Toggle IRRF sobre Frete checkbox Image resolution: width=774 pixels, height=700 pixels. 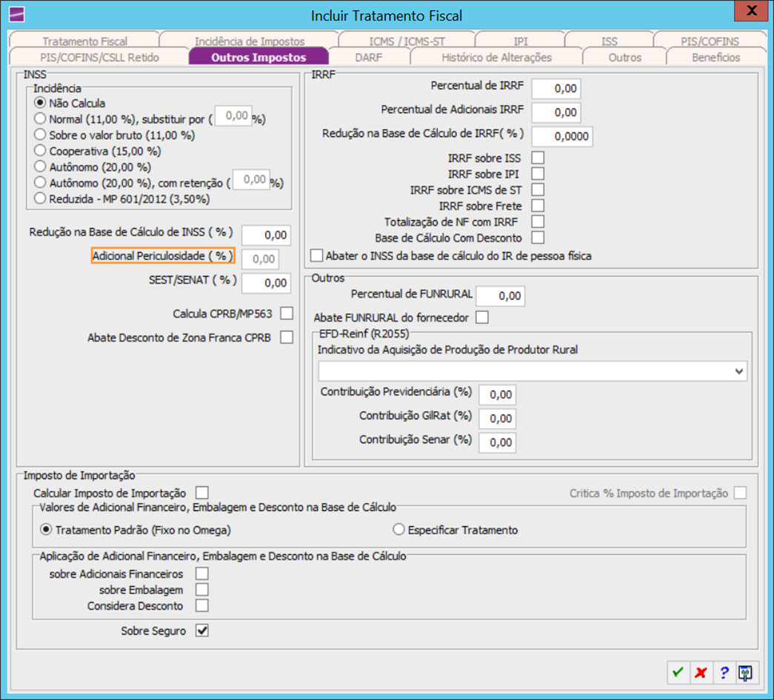tap(538, 205)
